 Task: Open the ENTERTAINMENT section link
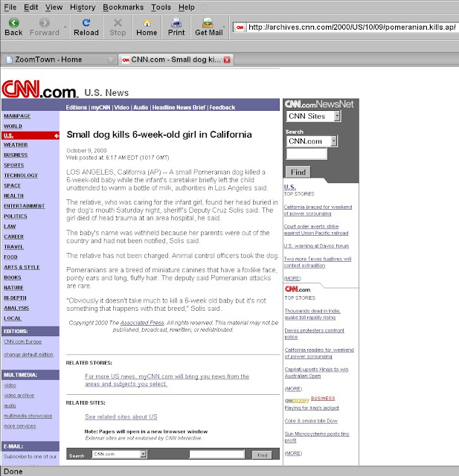coord(25,206)
